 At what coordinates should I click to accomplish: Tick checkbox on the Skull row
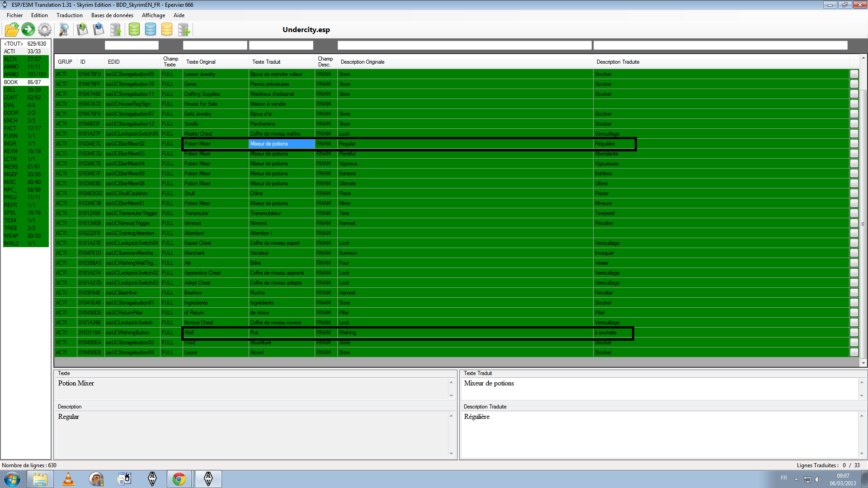854,193
